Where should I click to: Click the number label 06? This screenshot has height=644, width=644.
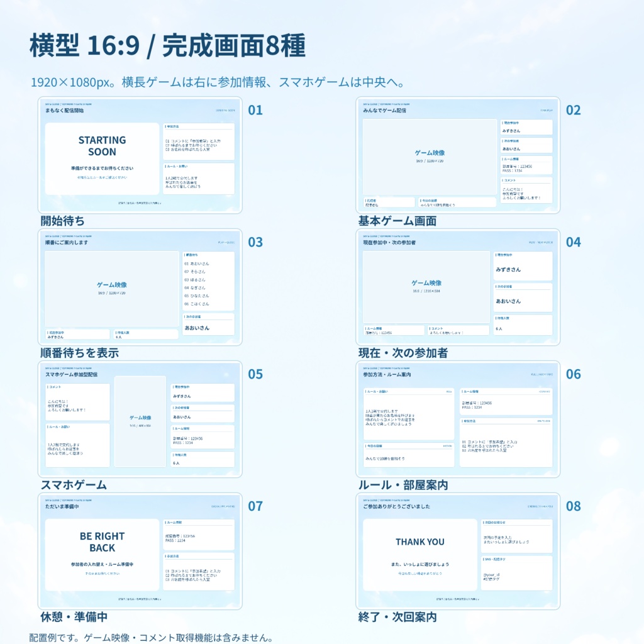click(x=574, y=374)
